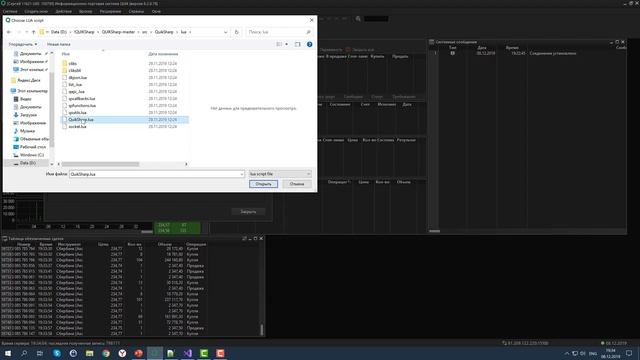640x360 pixels.
Task: Select Загрузки in navigation pane
Action: pos(28,115)
